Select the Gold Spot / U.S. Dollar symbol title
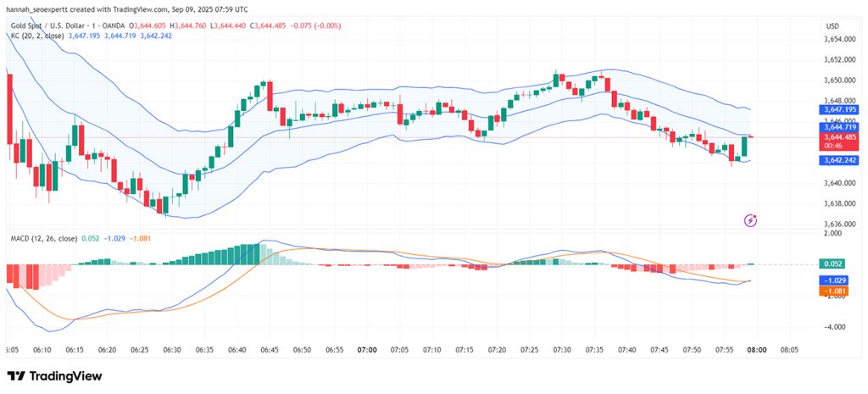 (68, 25)
